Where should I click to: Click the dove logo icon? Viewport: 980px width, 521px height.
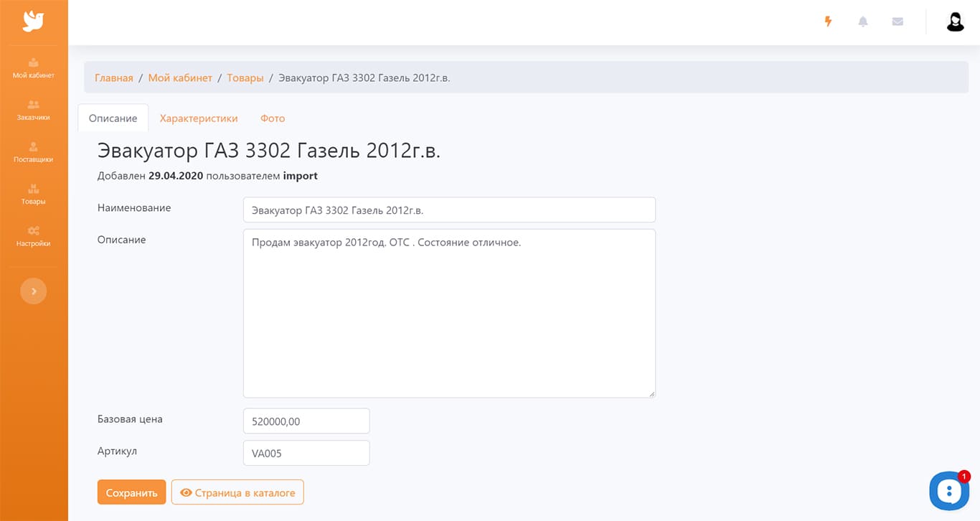pos(33,22)
